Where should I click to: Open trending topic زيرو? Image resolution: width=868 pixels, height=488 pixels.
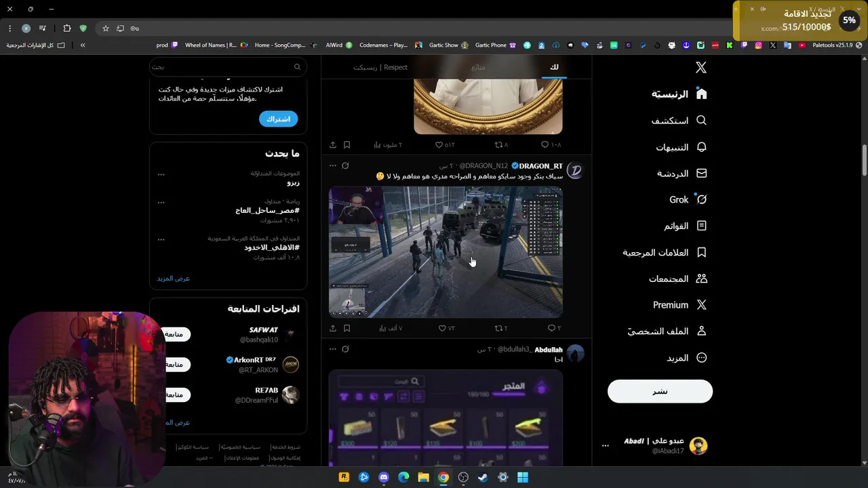(293, 183)
